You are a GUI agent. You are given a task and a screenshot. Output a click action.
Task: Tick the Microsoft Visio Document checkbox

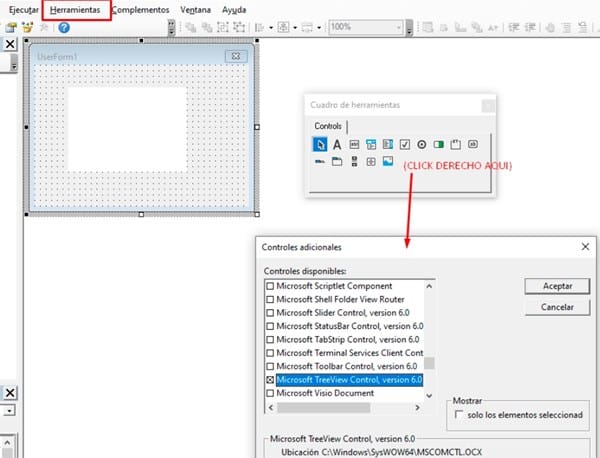270,393
